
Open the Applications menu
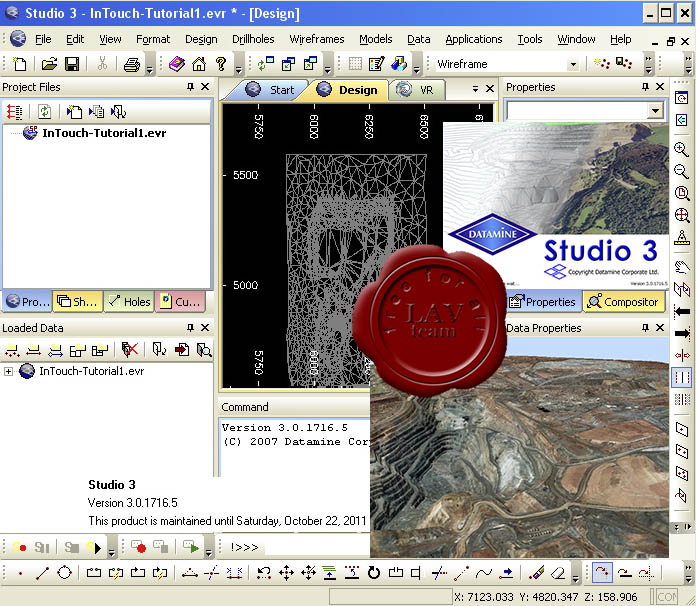pyautogui.click(x=474, y=39)
